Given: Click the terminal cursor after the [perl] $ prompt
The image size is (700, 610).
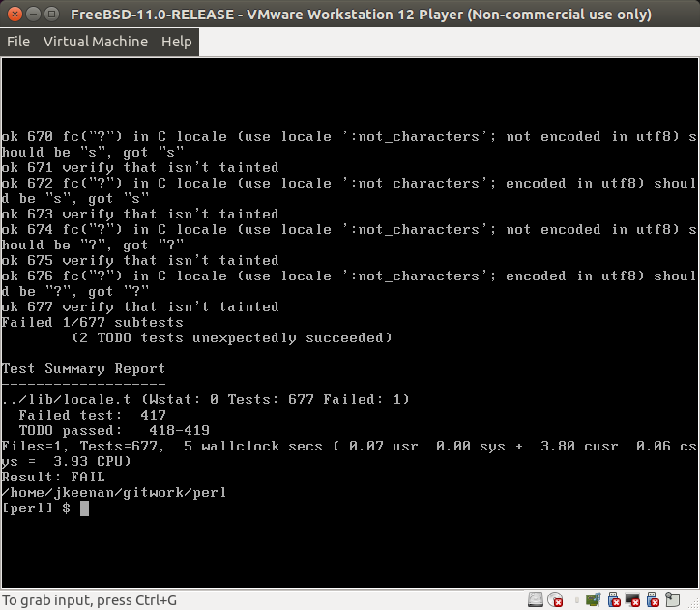Looking at the screenshot, I should (x=84, y=508).
